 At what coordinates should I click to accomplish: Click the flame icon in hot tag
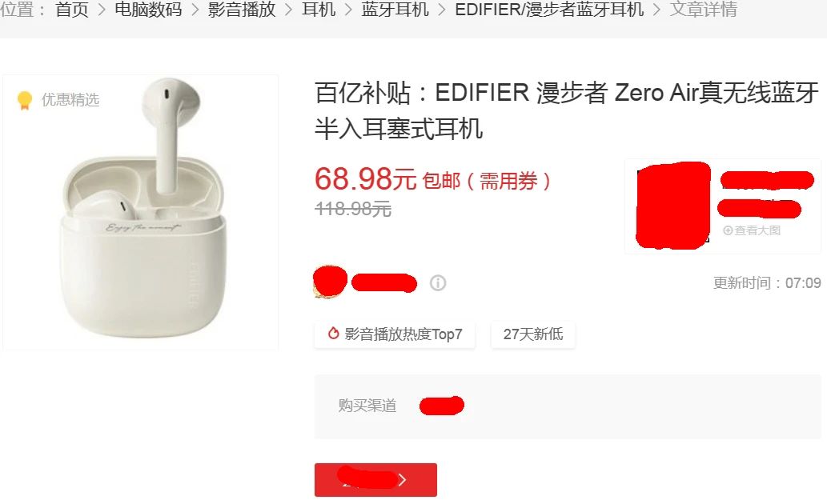click(x=333, y=334)
